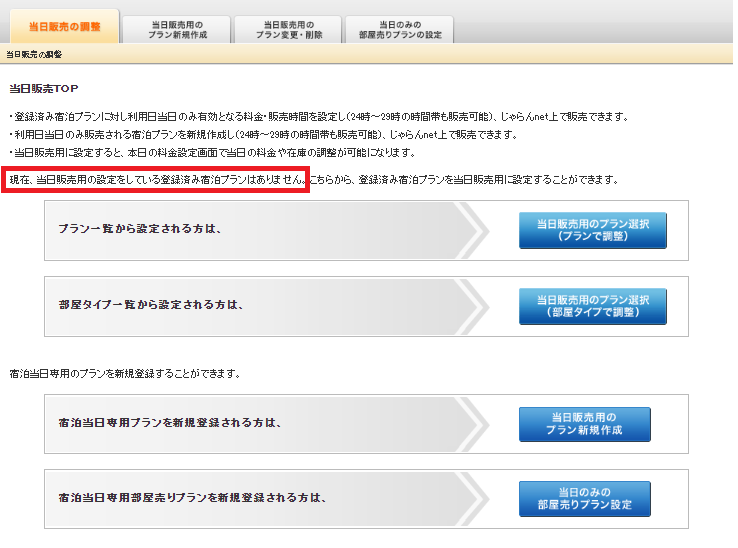
Task: Click the 宿泊当日専用部屋売りプランを新規登録される方は label
Action: click(193, 498)
